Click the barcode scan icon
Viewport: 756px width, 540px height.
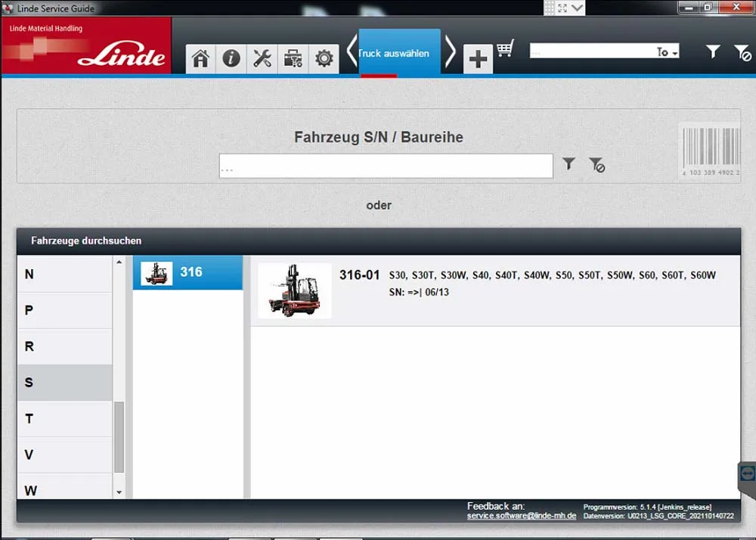coord(710,151)
